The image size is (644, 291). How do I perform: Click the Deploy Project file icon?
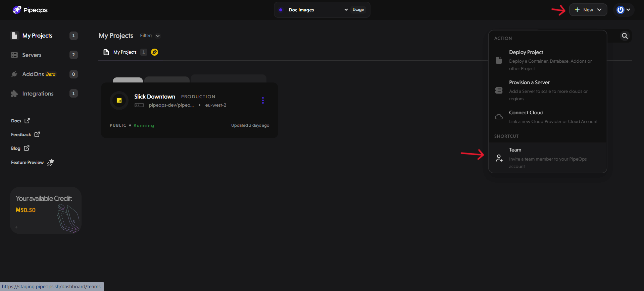[499, 60]
